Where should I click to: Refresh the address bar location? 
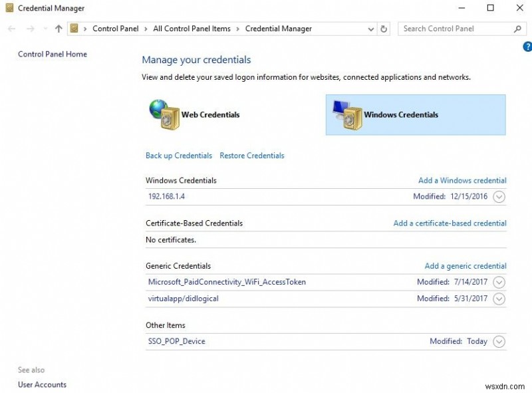pos(384,29)
